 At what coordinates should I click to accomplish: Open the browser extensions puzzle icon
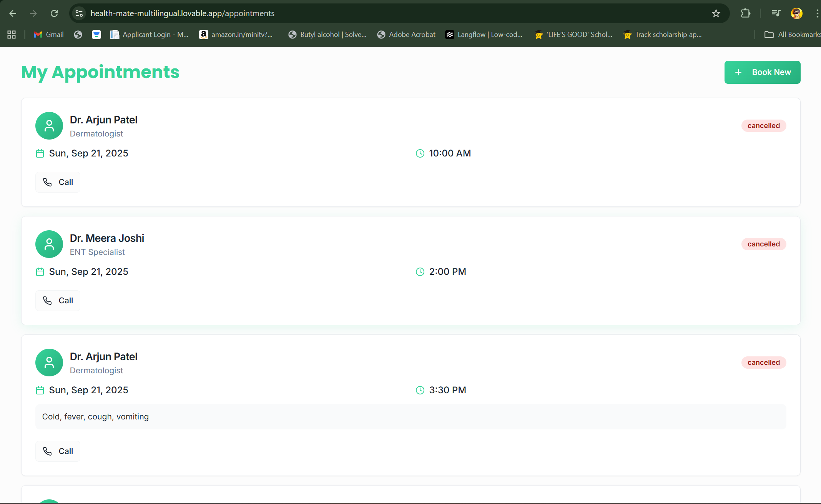click(x=745, y=13)
